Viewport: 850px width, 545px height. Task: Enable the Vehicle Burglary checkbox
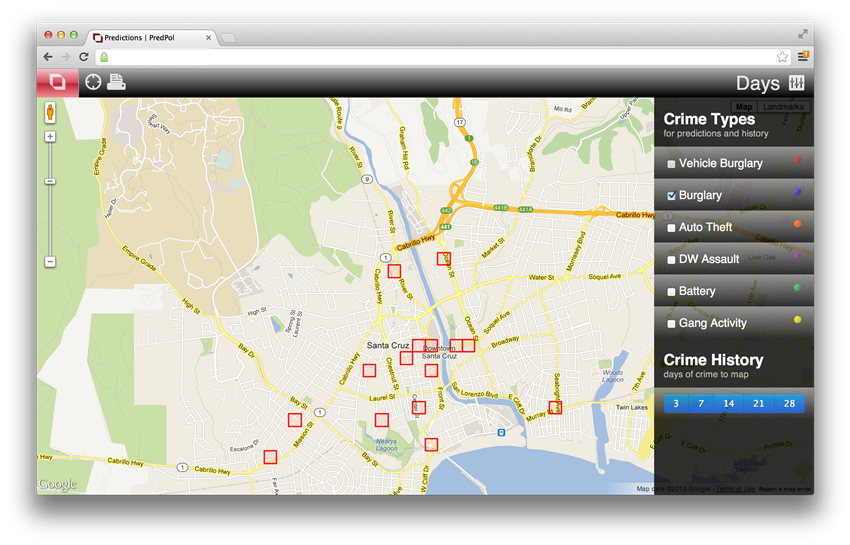click(x=671, y=164)
